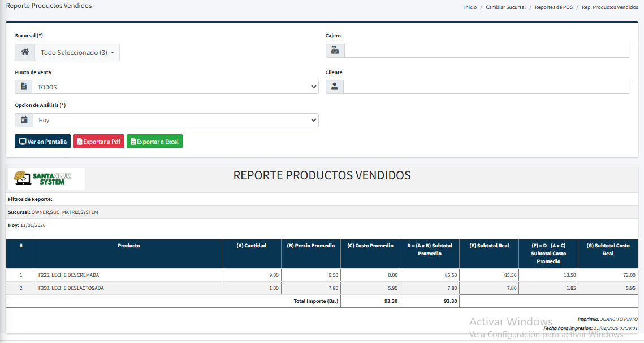Image resolution: width=644 pixels, height=343 pixels.
Task: Click the house icon beside Sucursal selector
Action: point(25,52)
